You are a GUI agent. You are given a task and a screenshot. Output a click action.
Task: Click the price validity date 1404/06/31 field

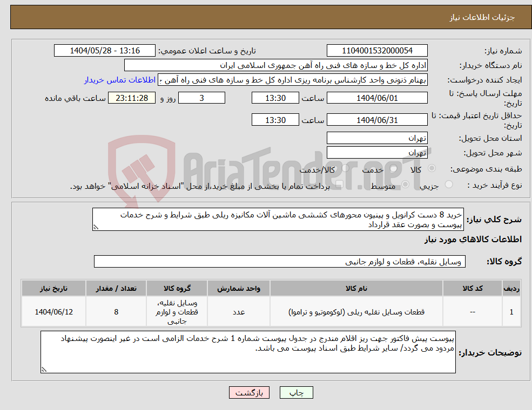tap(377, 120)
